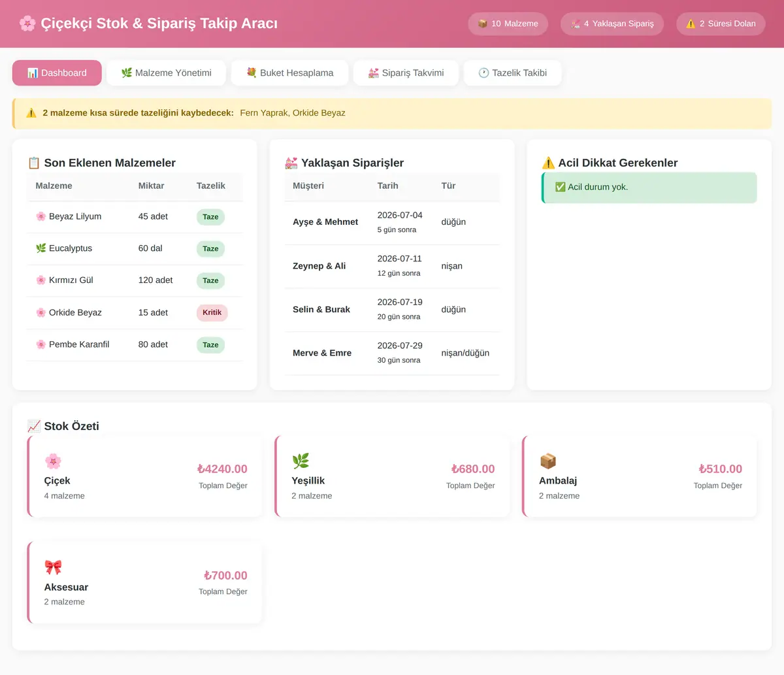Switch to the Malzeme Yönetimi tab

click(167, 73)
